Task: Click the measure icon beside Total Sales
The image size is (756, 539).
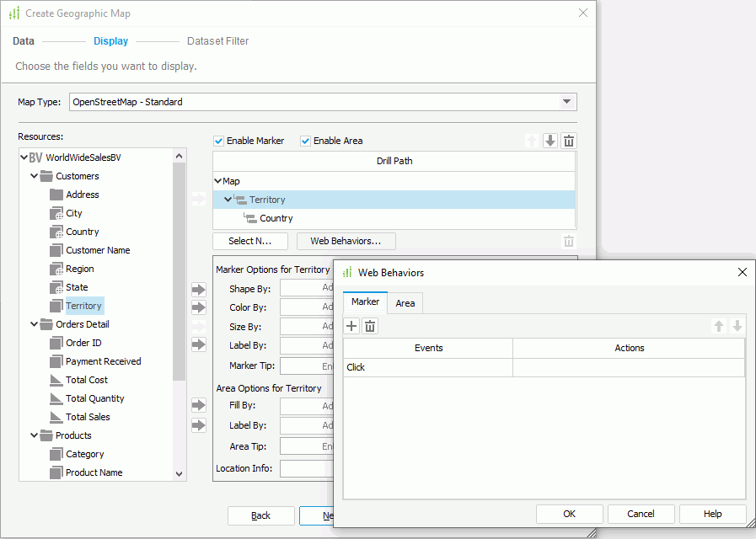Action: [54, 416]
